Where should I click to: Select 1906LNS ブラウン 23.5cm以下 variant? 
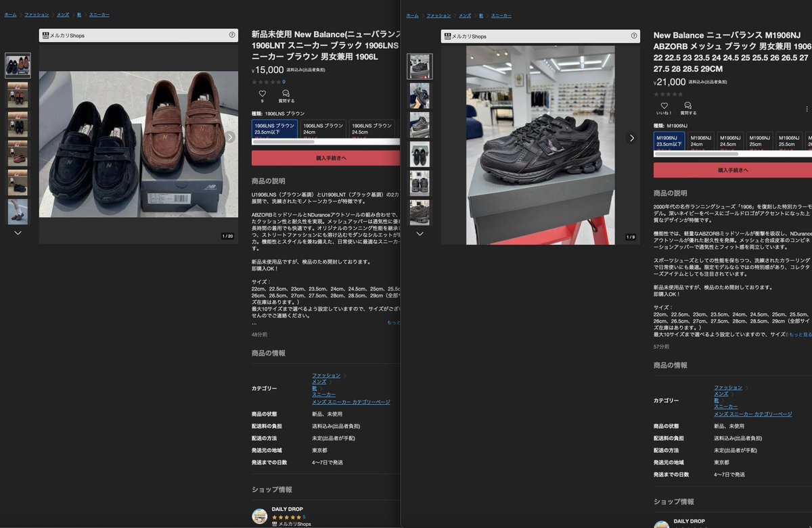point(275,128)
